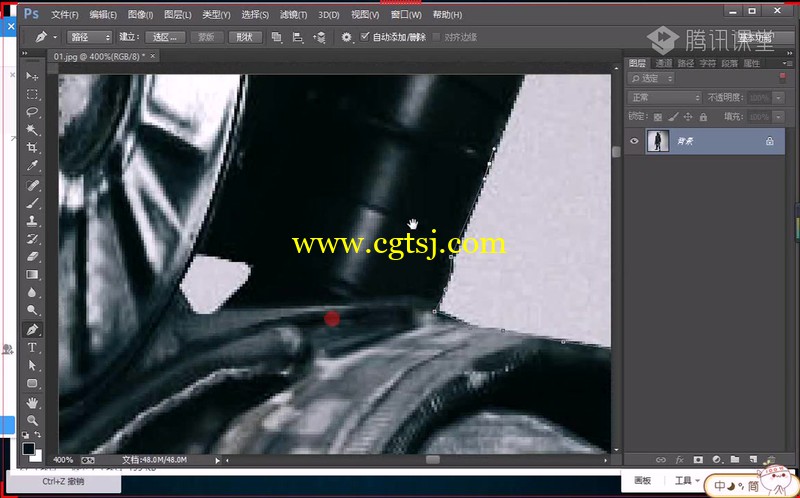Screen dimensions: 800x498
Task: Select the Type tool
Action: 32,347
